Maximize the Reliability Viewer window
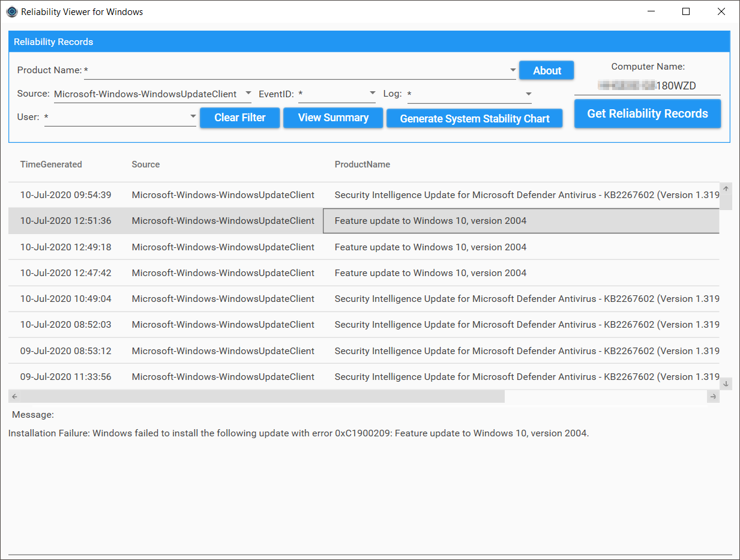Image resolution: width=740 pixels, height=560 pixels. (x=686, y=11)
